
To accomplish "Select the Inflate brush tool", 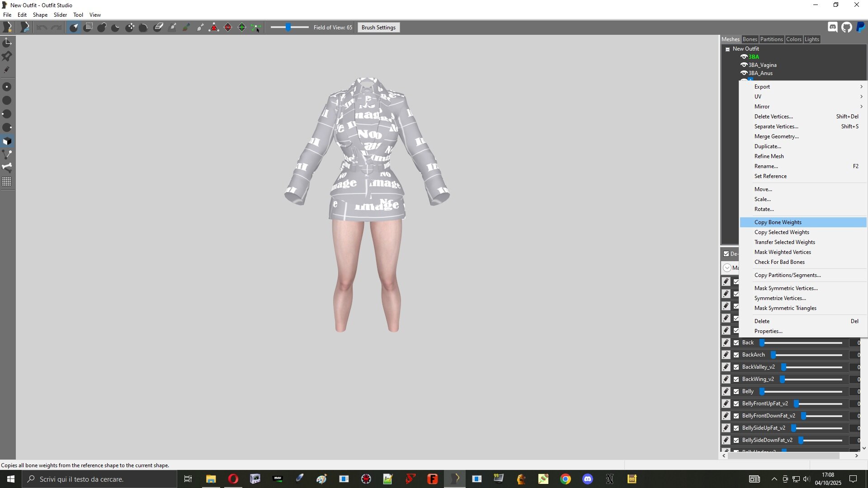I will tap(102, 28).
